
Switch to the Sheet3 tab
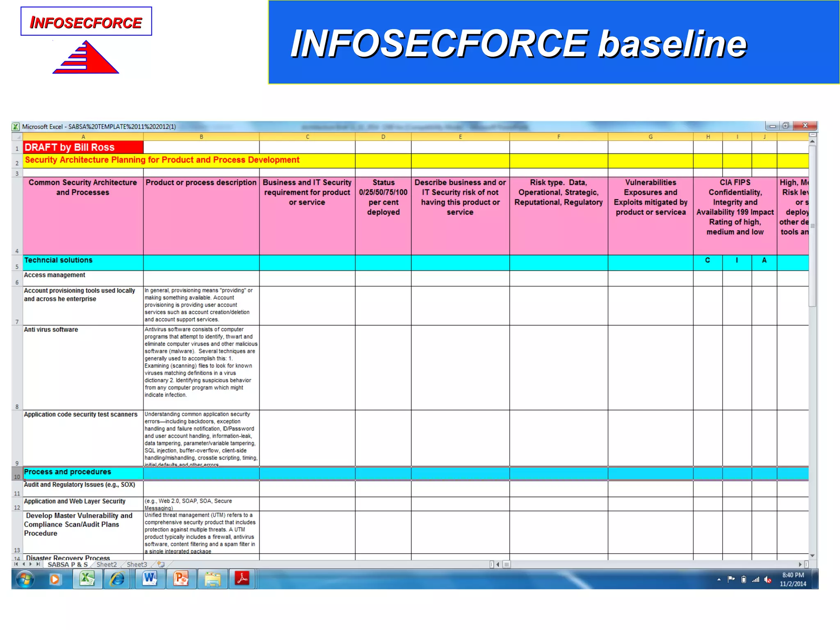137,564
